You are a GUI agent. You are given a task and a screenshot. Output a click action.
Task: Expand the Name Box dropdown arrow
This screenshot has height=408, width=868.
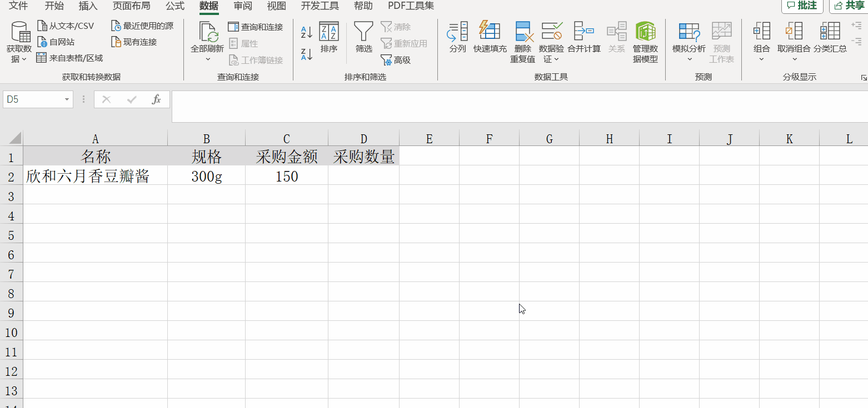click(x=66, y=99)
